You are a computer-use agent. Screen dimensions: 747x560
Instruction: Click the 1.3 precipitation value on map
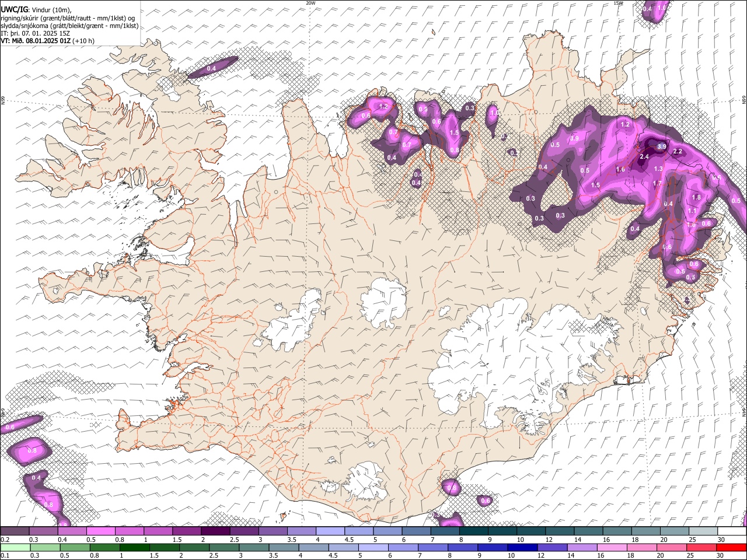tap(658, 169)
